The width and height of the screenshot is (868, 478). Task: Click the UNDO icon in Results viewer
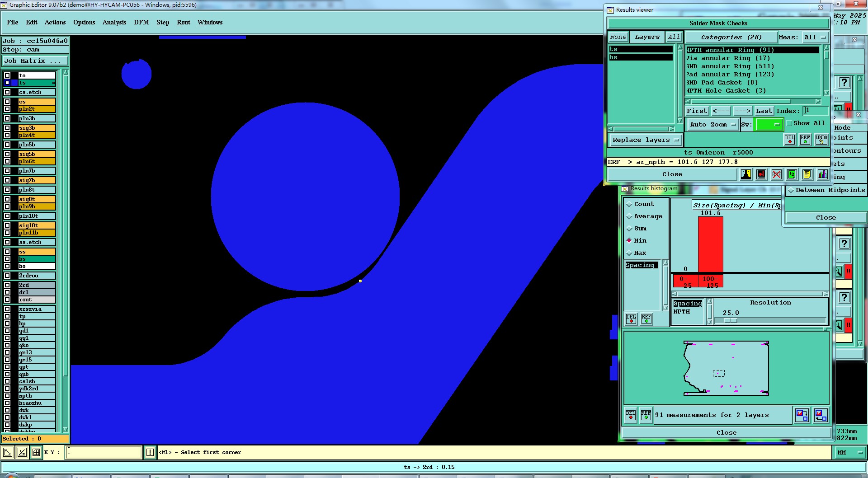[821, 140]
